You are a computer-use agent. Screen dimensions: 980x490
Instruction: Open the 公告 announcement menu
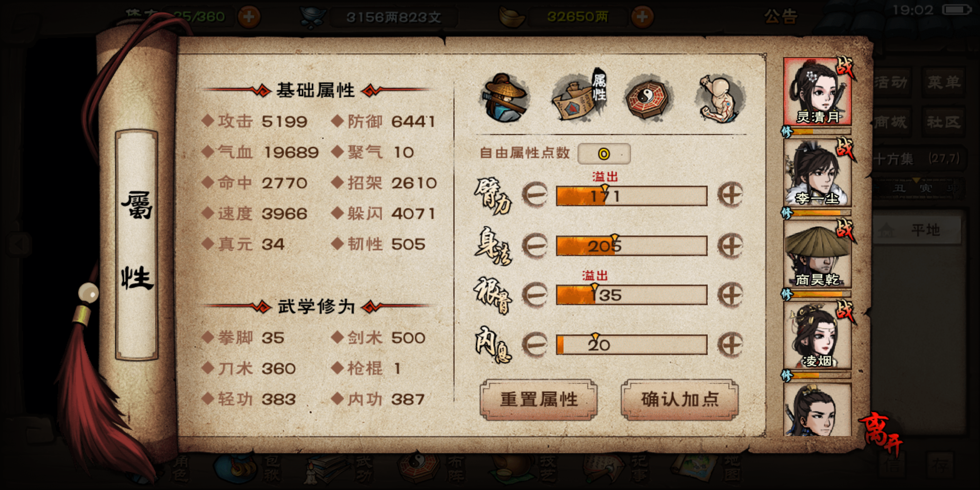click(780, 17)
